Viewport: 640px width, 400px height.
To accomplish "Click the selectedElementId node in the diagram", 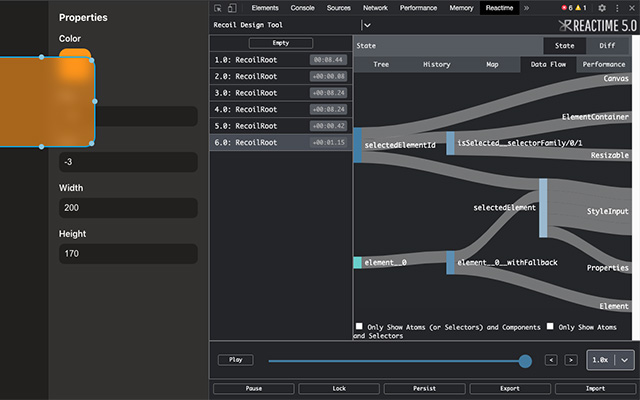I will tap(358, 145).
